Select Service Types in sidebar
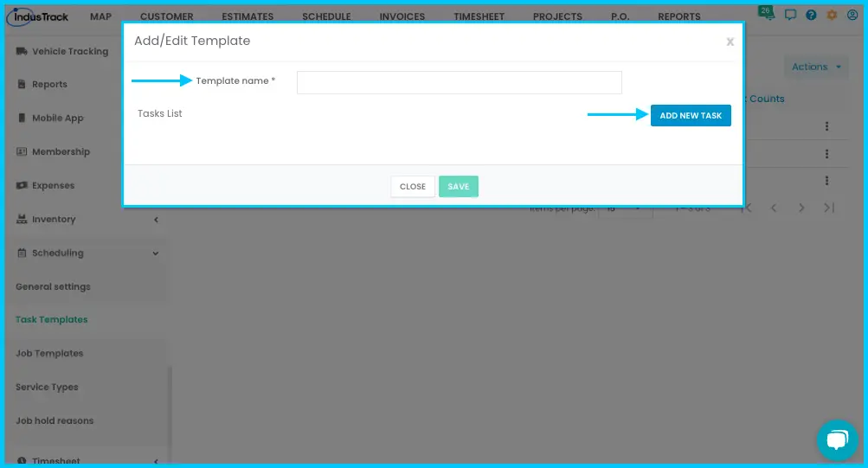Screen dimensions: 868x468 tap(47, 388)
